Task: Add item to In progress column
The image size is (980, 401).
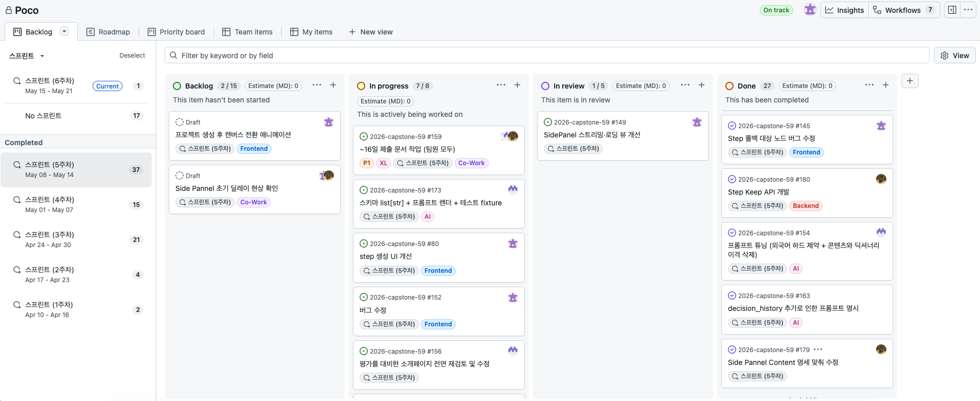Action: [x=518, y=85]
